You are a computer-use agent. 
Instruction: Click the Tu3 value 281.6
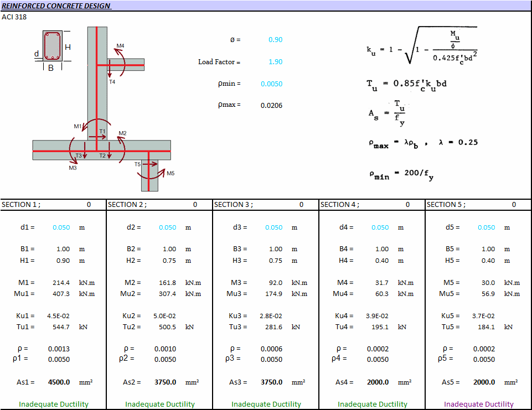[273, 327]
